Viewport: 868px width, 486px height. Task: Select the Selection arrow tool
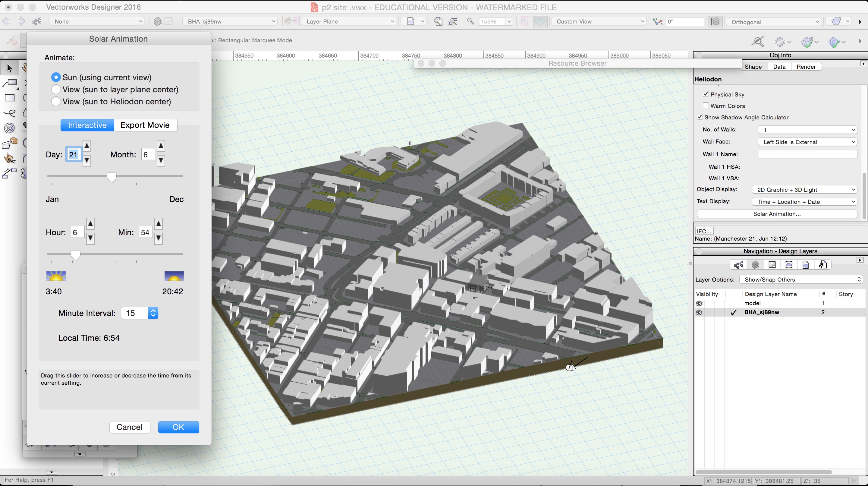[9, 68]
